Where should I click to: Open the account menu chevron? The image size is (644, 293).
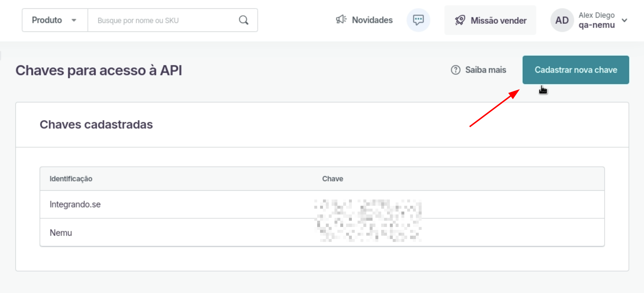[625, 20]
